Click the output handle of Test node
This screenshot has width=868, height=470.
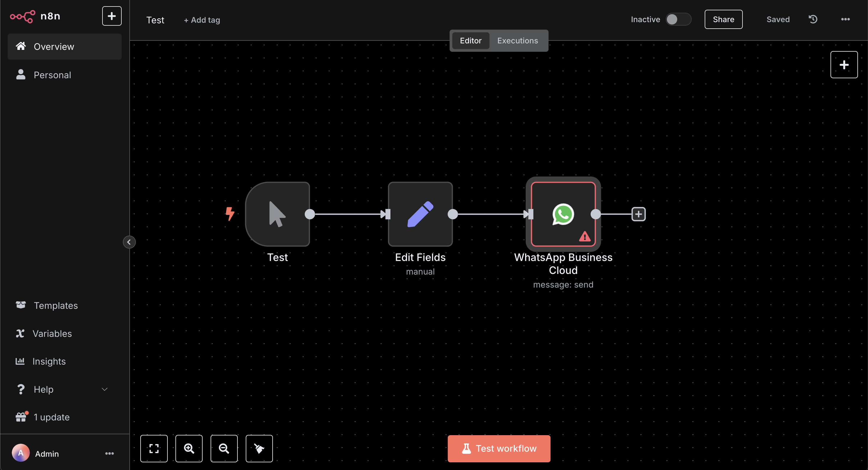coord(310,214)
